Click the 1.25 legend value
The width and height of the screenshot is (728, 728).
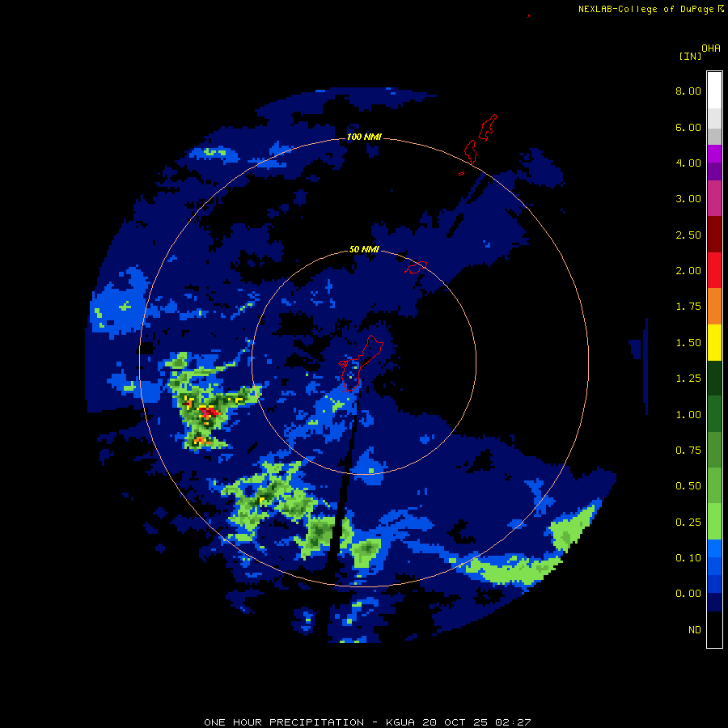(688, 379)
